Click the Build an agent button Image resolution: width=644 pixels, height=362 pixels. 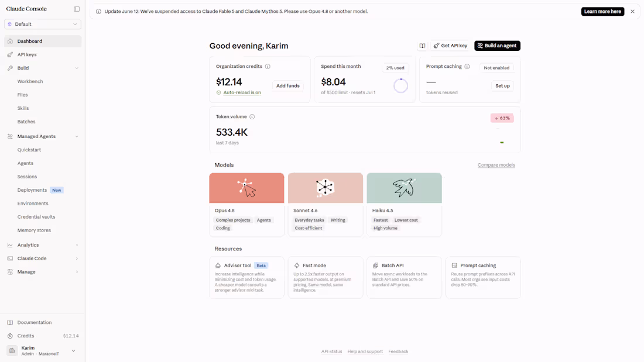(498, 46)
